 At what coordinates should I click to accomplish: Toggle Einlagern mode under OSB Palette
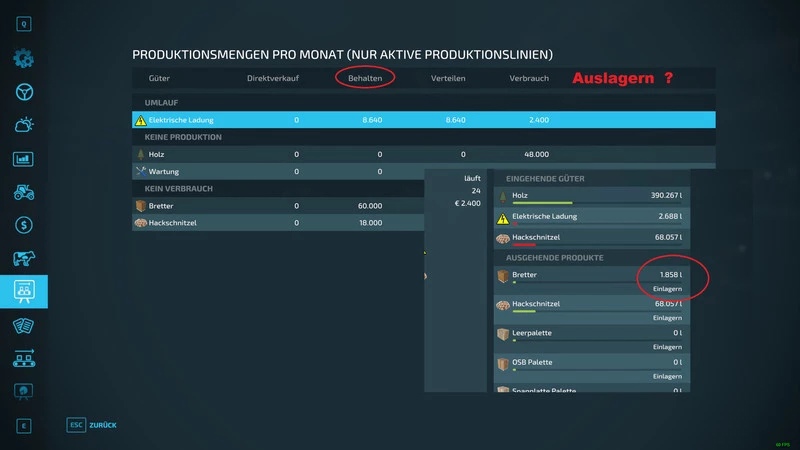(667, 375)
